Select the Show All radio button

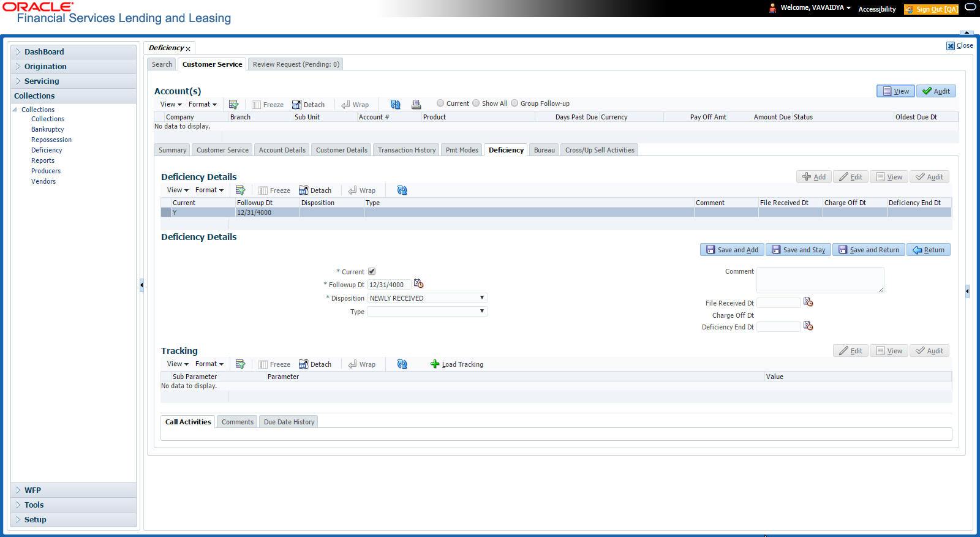[x=476, y=103]
